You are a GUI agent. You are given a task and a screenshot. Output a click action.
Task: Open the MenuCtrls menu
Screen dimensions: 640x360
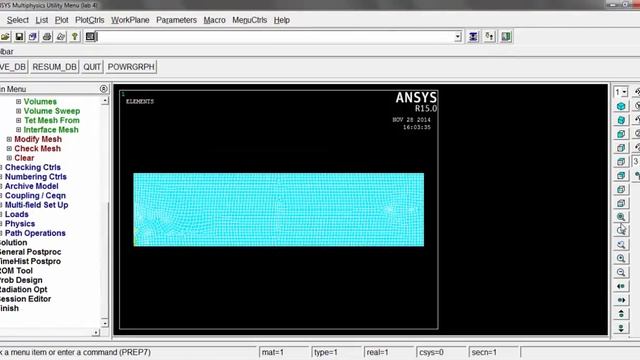249,20
